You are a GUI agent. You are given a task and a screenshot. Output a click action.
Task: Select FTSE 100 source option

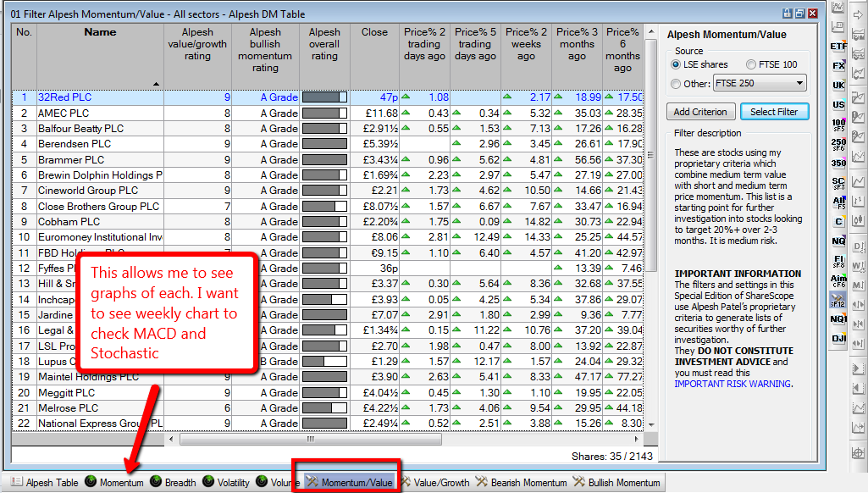click(771, 64)
